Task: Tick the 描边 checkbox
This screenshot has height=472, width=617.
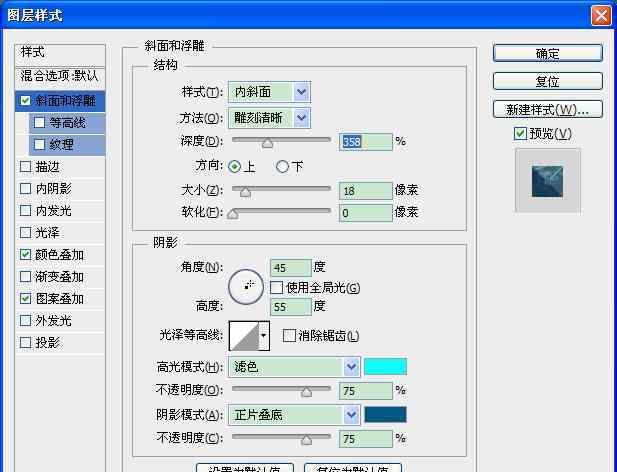Action: coord(26,167)
